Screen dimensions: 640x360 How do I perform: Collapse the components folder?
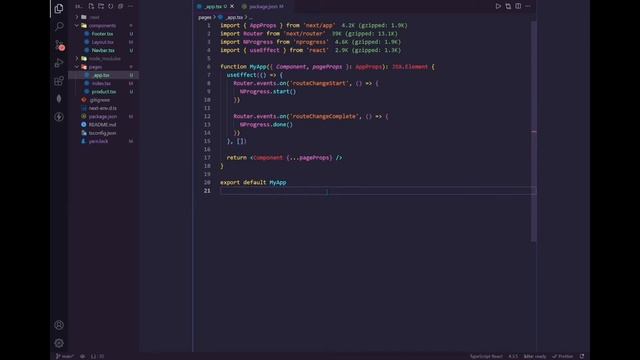[77, 25]
